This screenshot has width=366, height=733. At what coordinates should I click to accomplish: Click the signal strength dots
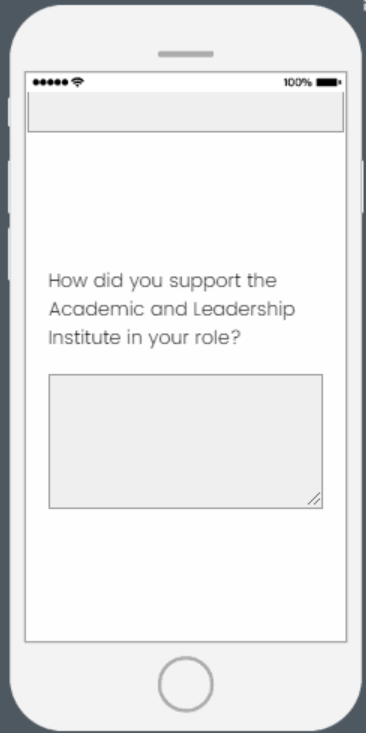[x=50, y=83]
